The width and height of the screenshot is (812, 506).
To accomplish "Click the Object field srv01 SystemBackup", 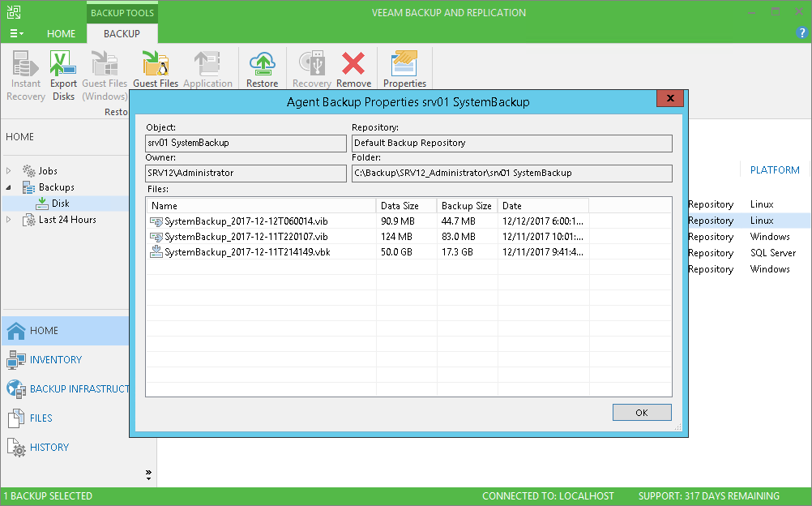I will click(x=246, y=143).
